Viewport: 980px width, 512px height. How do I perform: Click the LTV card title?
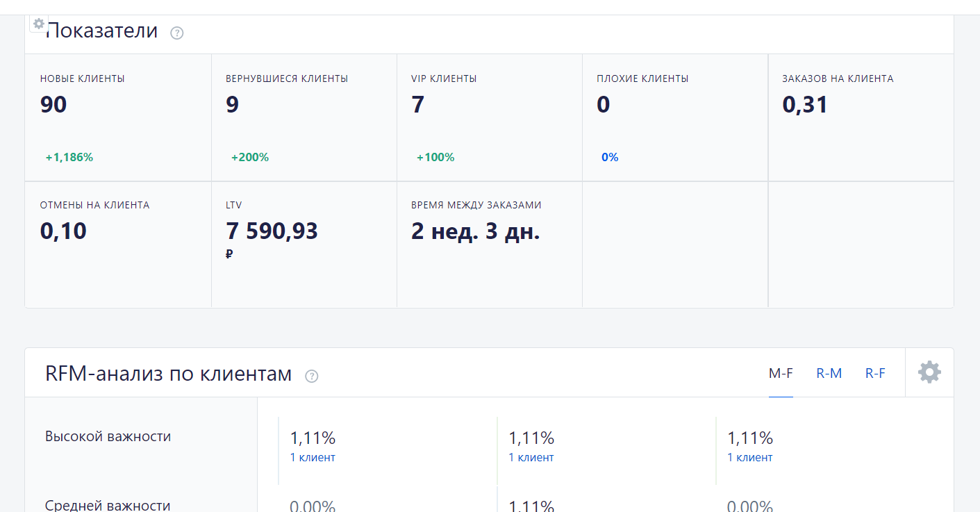234,205
